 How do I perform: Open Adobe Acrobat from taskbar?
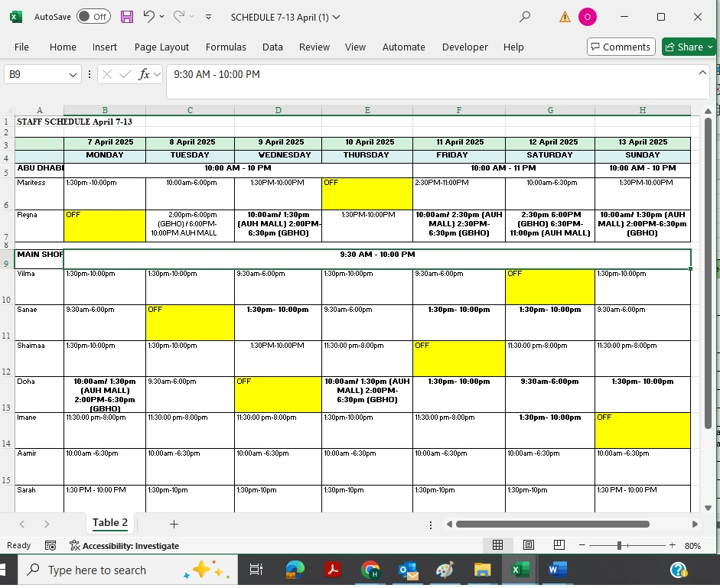(332, 570)
